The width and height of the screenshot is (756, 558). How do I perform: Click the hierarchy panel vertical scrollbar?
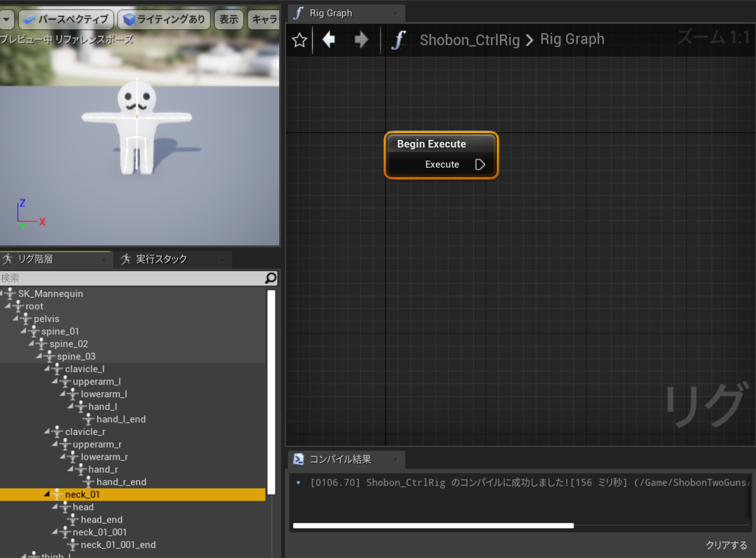271,391
